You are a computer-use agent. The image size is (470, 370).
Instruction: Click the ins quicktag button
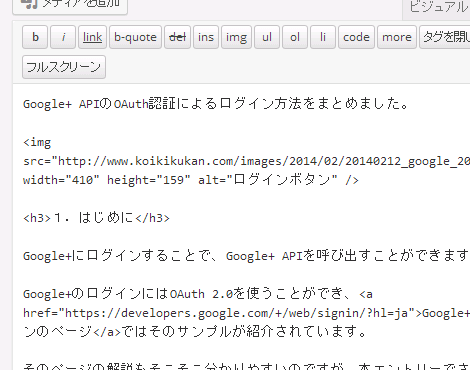click(206, 37)
